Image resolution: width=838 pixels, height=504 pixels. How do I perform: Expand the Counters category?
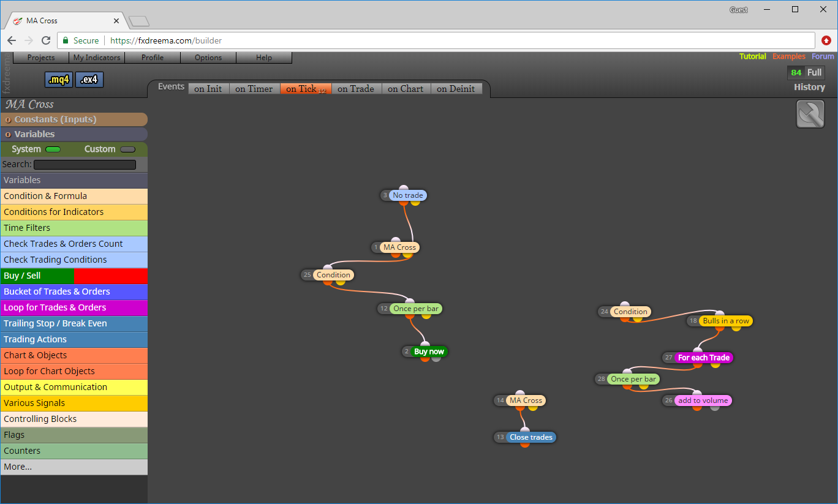click(74, 451)
